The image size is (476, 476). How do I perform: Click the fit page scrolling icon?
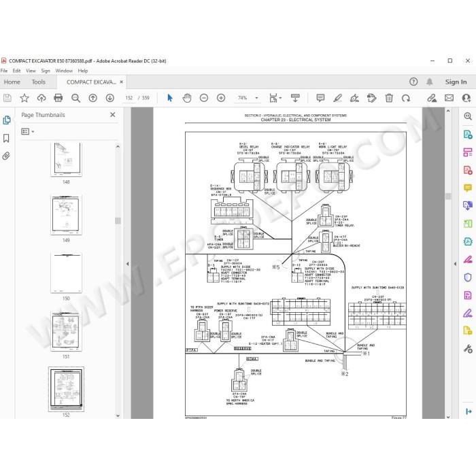click(273, 98)
